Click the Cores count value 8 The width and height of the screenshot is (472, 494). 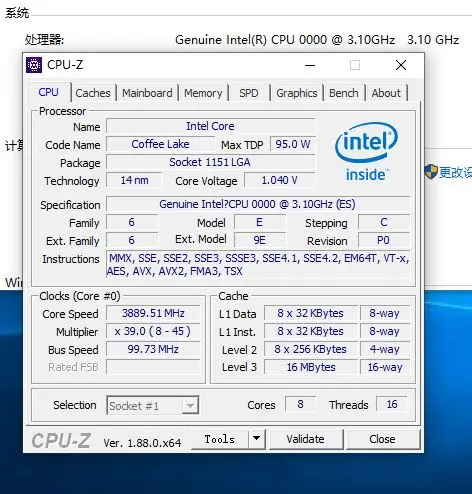[x=300, y=404]
